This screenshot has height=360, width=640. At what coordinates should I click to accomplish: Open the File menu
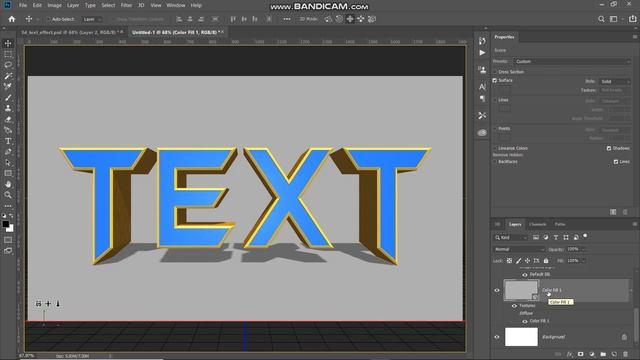[23, 5]
